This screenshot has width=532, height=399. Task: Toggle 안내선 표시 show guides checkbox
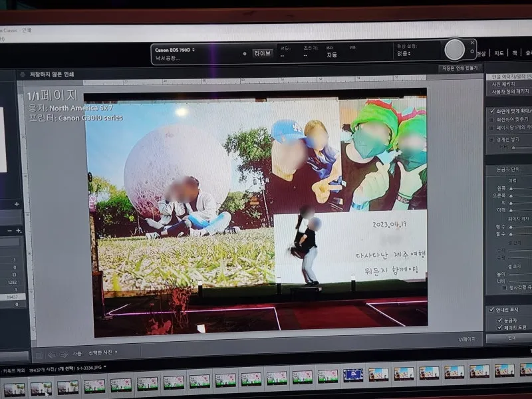coord(491,309)
